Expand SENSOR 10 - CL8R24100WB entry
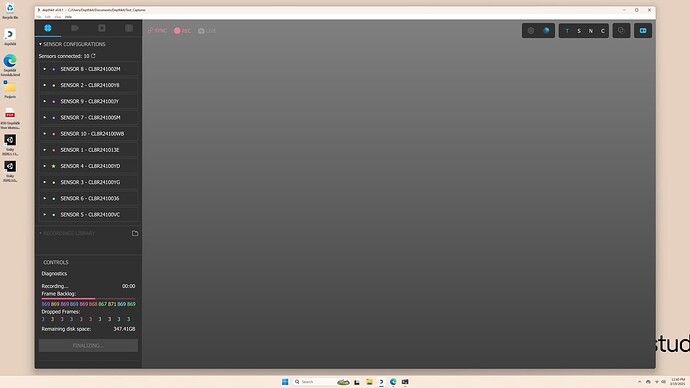This screenshot has height=388, width=690. pos(44,134)
